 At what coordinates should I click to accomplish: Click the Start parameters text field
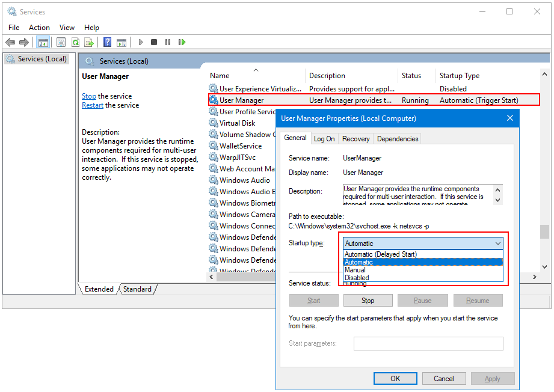428,343
